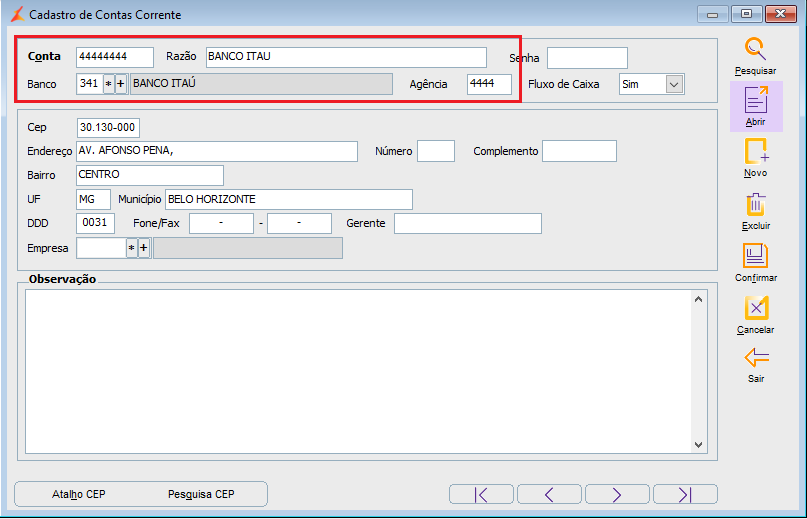Click the Pesquisa CEP button
Viewport: 807px width, 519px height.
click(201, 494)
